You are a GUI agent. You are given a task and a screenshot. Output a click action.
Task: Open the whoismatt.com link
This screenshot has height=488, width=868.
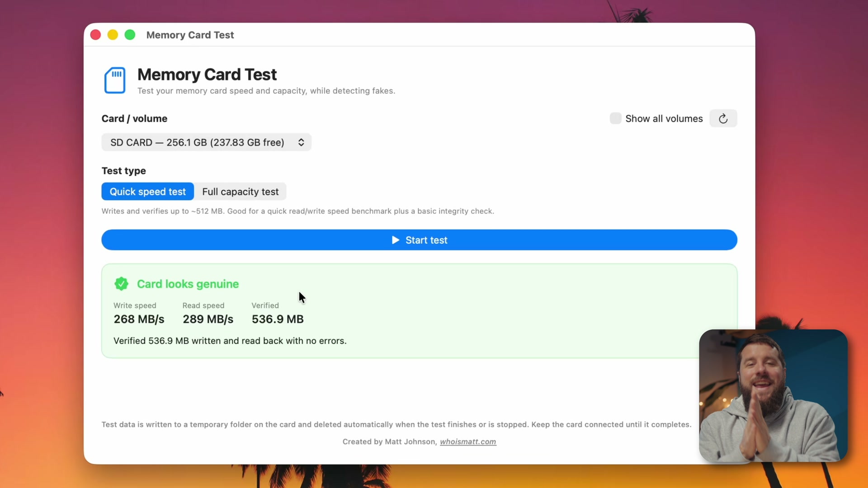(468, 441)
